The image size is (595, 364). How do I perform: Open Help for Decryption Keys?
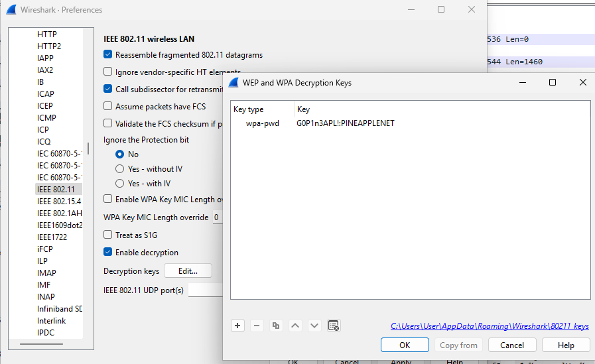pyautogui.click(x=566, y=345)
